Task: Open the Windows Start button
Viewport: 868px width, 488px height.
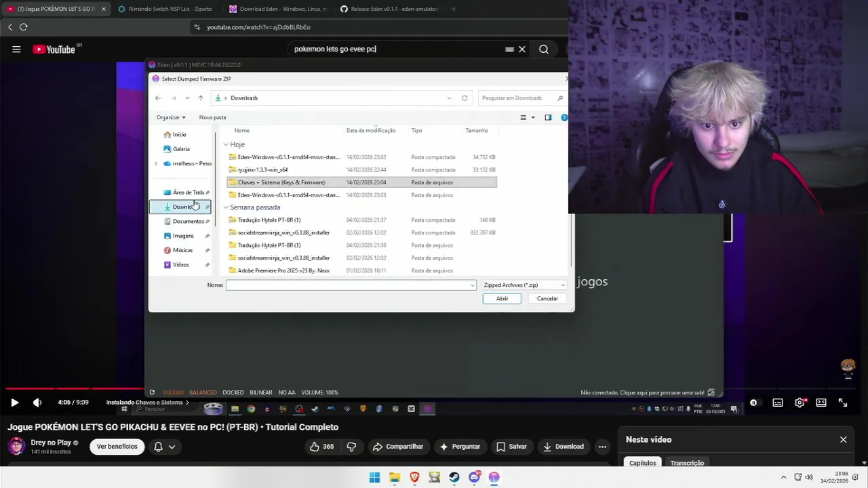Action: click(374, 477)
